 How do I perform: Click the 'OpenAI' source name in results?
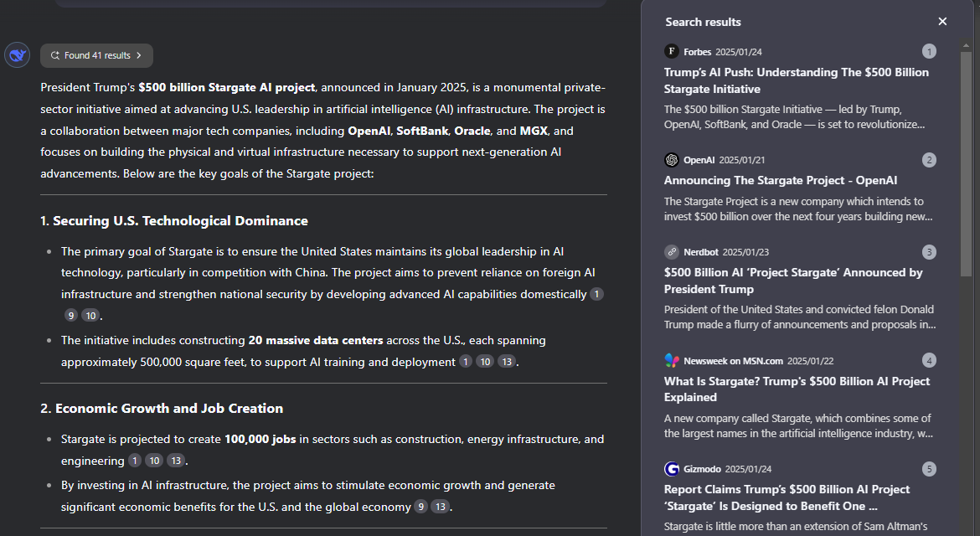coord(699,160)
